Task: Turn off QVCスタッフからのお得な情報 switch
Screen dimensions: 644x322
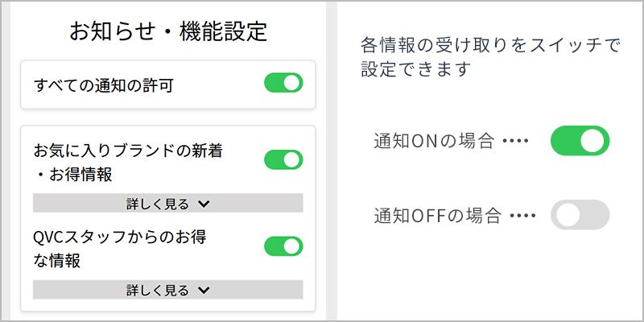Action: click(x=283, y=246)
